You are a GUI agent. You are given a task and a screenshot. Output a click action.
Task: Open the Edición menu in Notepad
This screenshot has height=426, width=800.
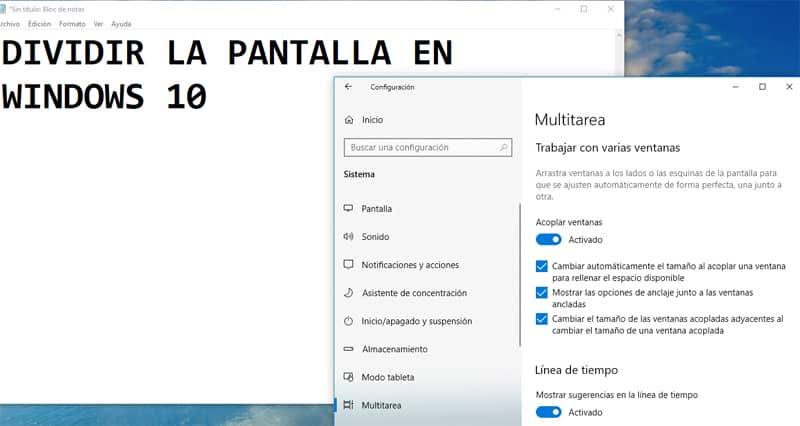click(x=39, y=24)
